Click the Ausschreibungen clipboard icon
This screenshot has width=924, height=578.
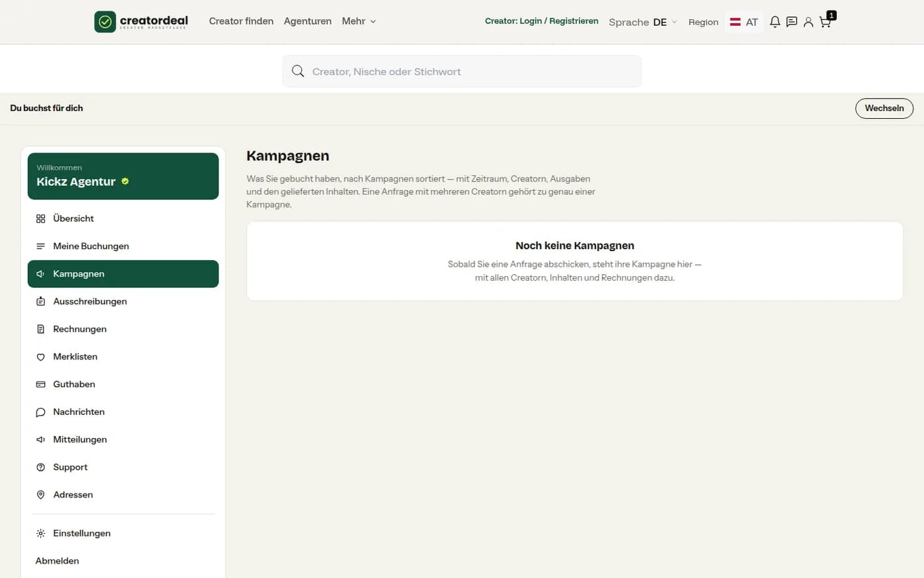tap(40, 302)
